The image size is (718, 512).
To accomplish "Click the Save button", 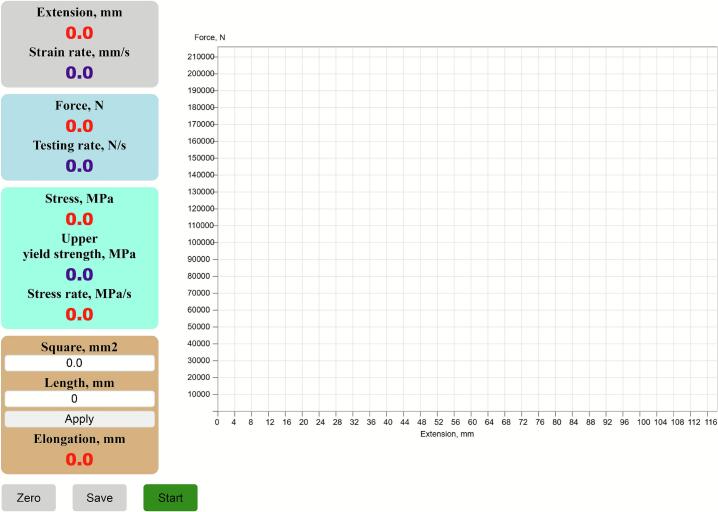I will coord(99,497).
